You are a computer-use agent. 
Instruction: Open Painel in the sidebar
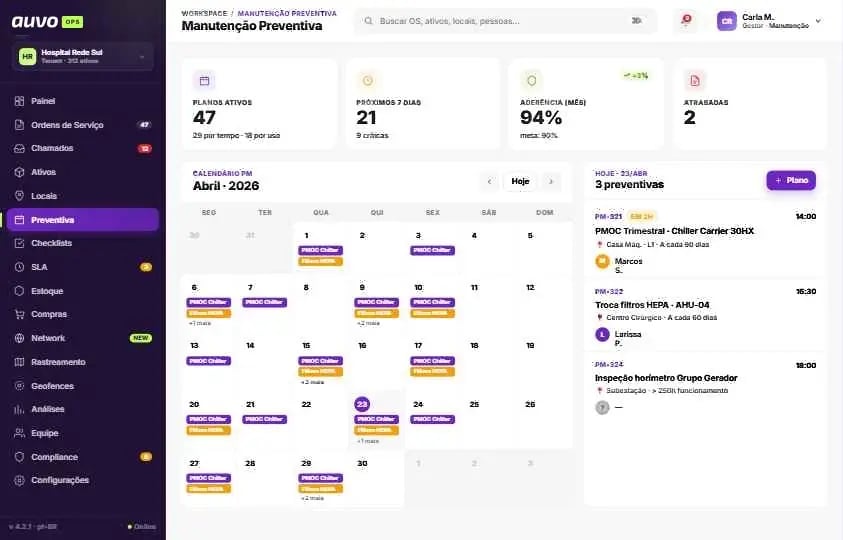tap(83, 101)
